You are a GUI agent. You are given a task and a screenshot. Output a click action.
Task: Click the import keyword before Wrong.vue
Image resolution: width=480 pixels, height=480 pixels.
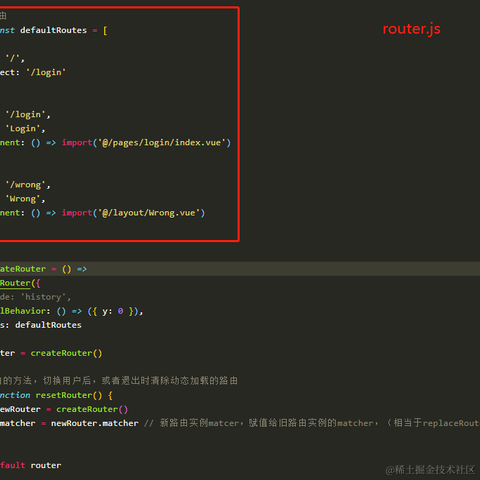tap(77, 213)
